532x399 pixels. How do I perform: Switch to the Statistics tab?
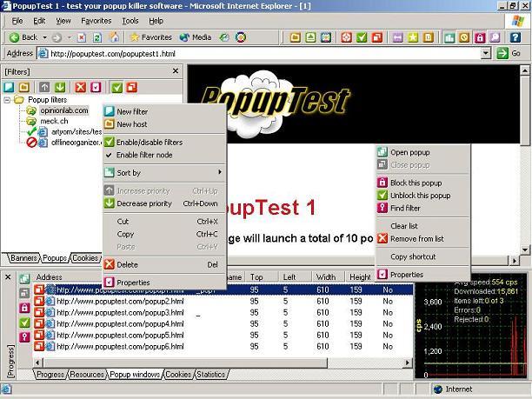tap(211, 375)
